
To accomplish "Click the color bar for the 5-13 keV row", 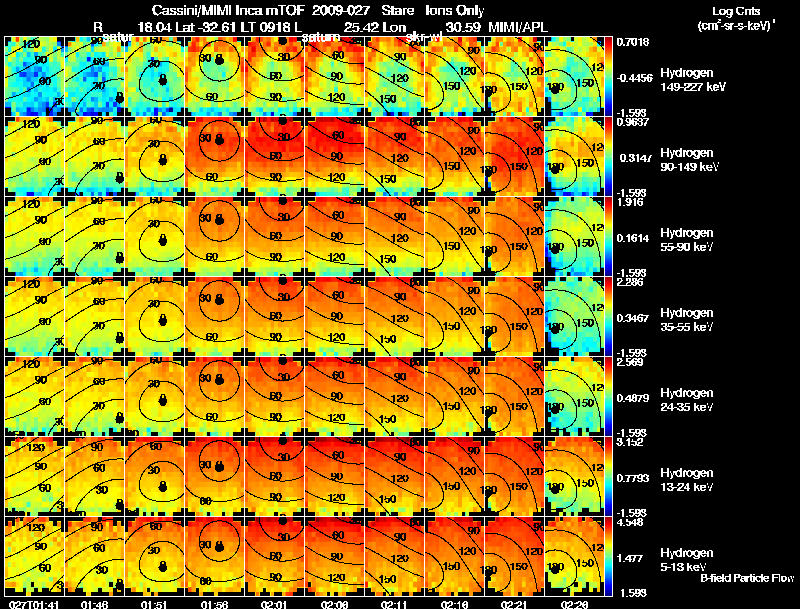I will click(x=608, y=556).
